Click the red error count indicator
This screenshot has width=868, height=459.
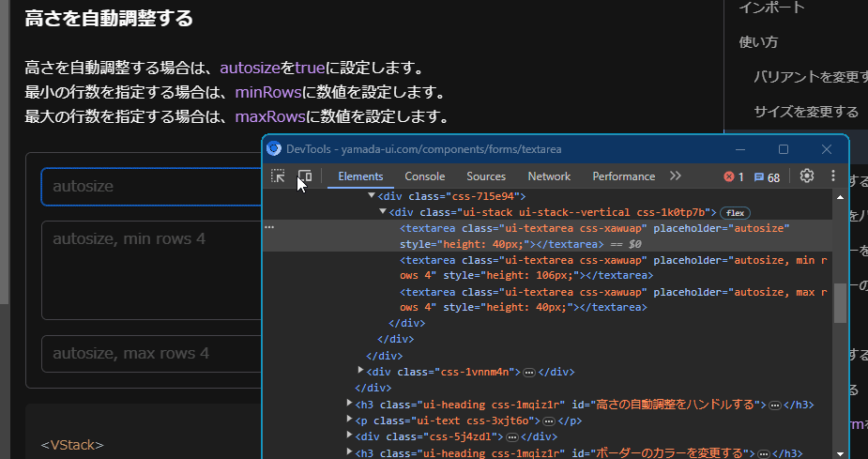click(734, 177)
